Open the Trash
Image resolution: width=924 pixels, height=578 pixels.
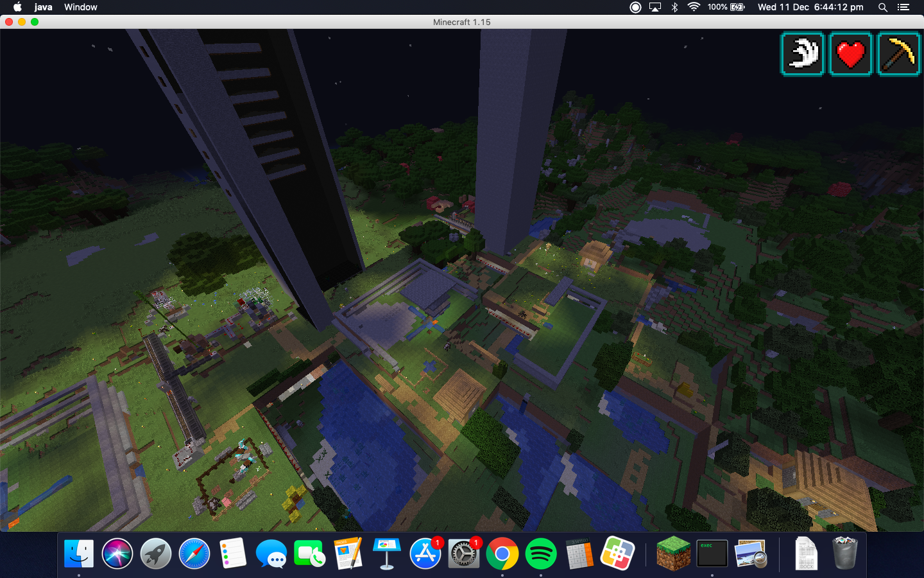pyautogui.click(x=844, y=554)
